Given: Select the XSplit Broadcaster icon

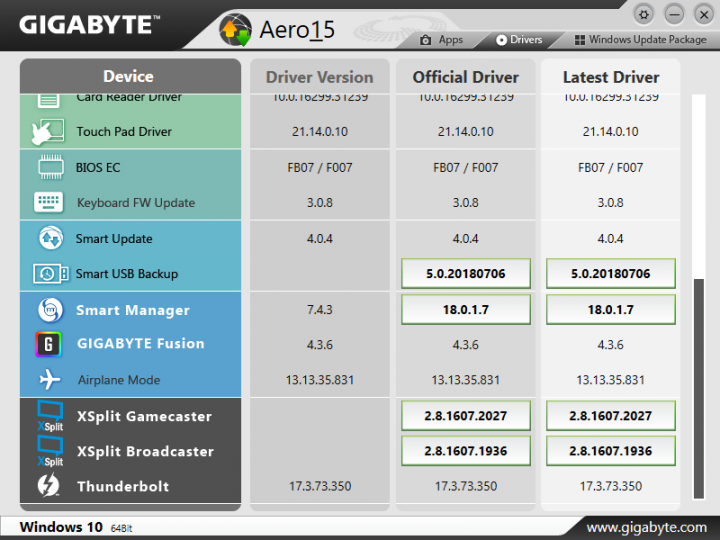Looking at the screenshot, I should coord(50,450).
